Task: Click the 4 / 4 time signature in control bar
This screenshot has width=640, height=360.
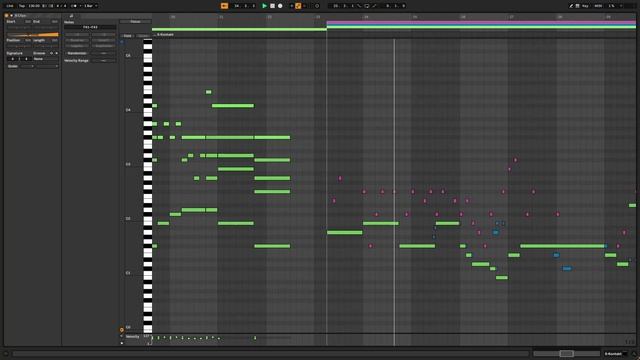Action: [x=61, y=6]
